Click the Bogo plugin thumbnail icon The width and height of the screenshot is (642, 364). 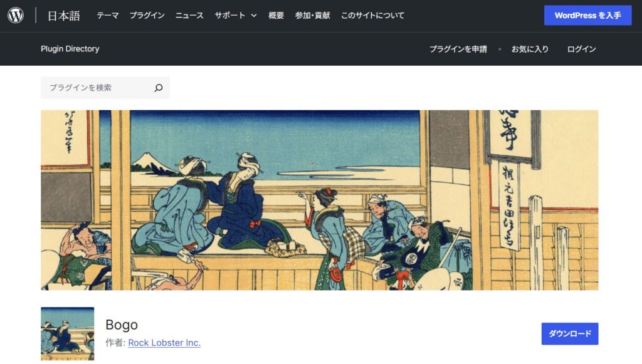point(68,334)
